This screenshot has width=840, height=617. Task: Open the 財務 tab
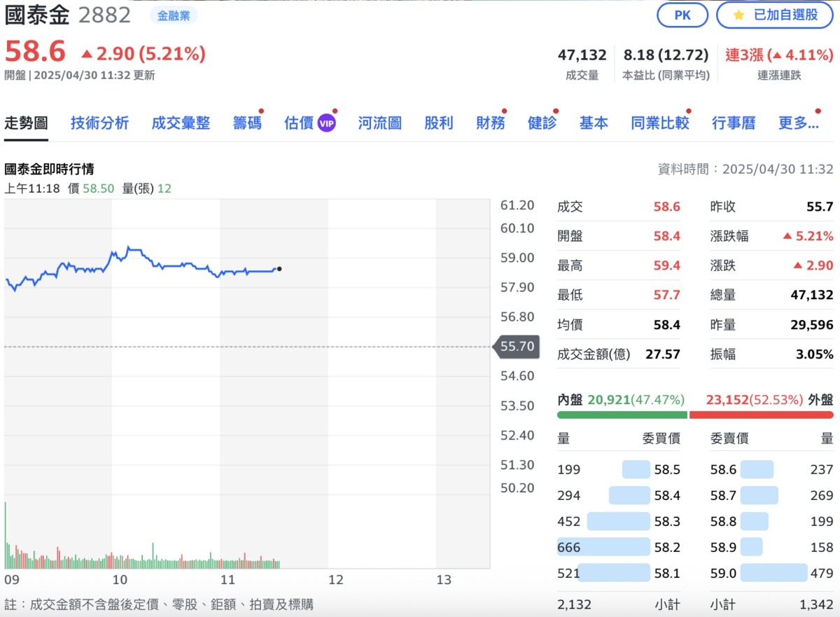tap(491, 123)
